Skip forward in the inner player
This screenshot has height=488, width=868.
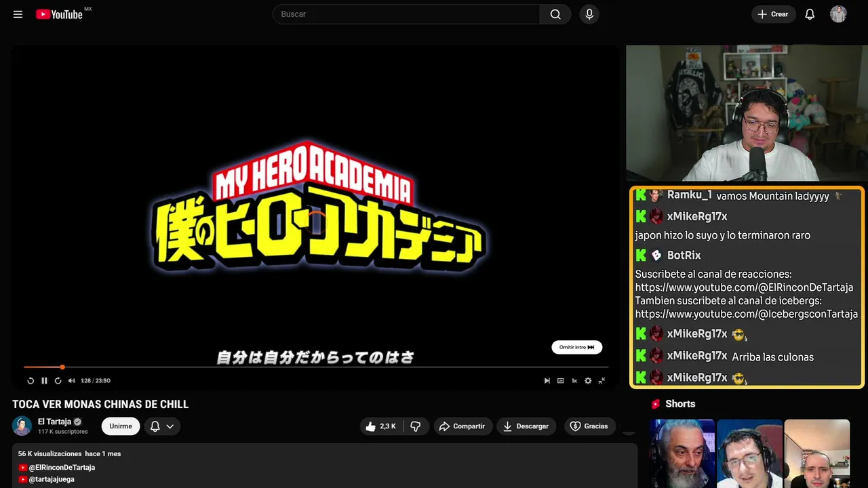tap(58, 381)
